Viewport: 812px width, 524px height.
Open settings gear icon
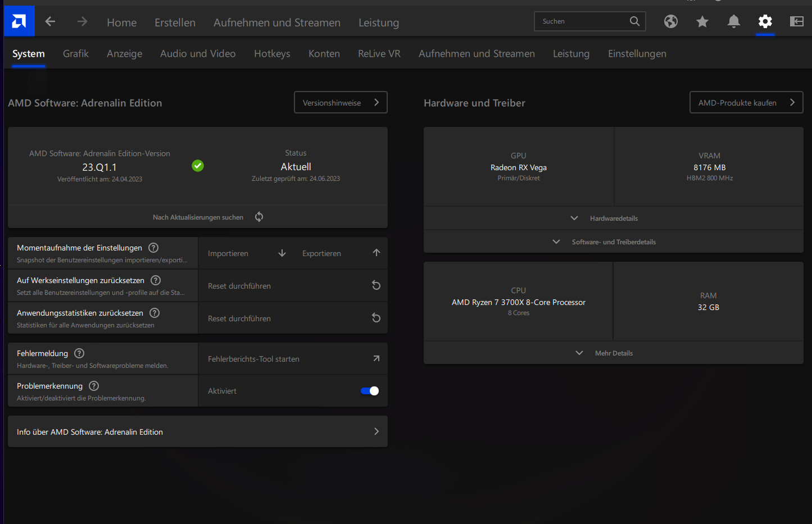(765, 21)
